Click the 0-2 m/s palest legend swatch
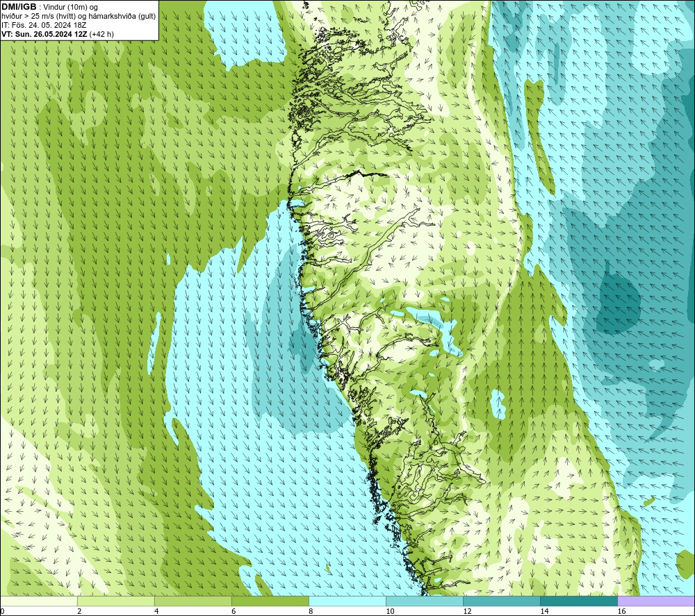 pyautogui.click(x=38, y=601)
